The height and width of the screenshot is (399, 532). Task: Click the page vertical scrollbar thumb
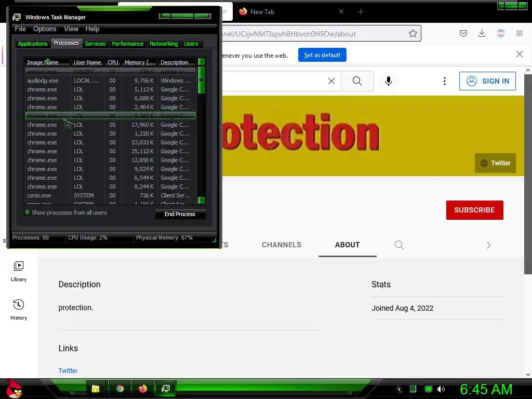528,174
